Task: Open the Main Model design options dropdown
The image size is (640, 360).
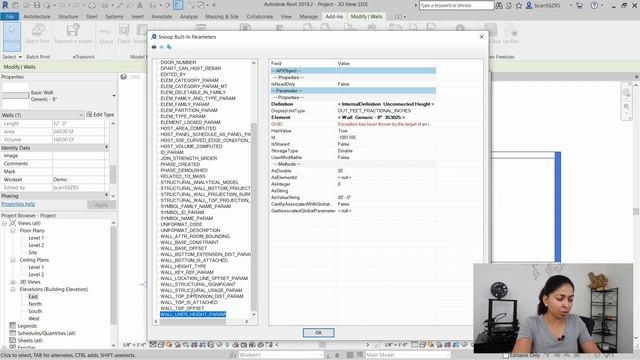Action: [x=407, y=355]
